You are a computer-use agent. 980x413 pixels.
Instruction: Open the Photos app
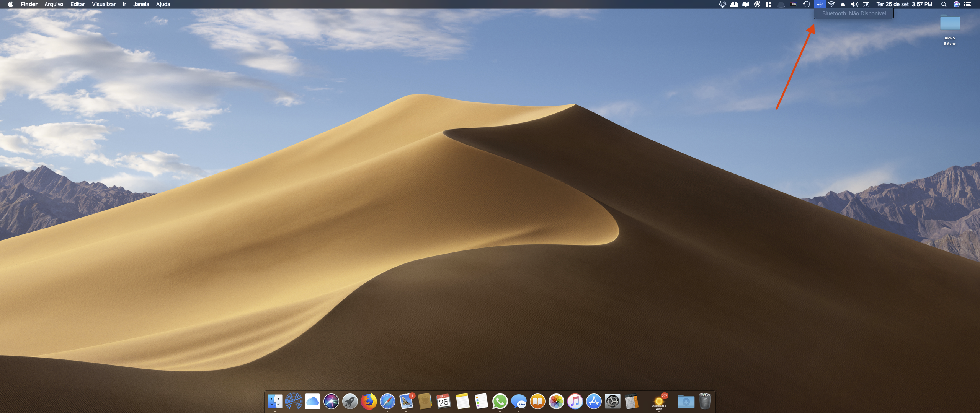click(x=556, y=402)
